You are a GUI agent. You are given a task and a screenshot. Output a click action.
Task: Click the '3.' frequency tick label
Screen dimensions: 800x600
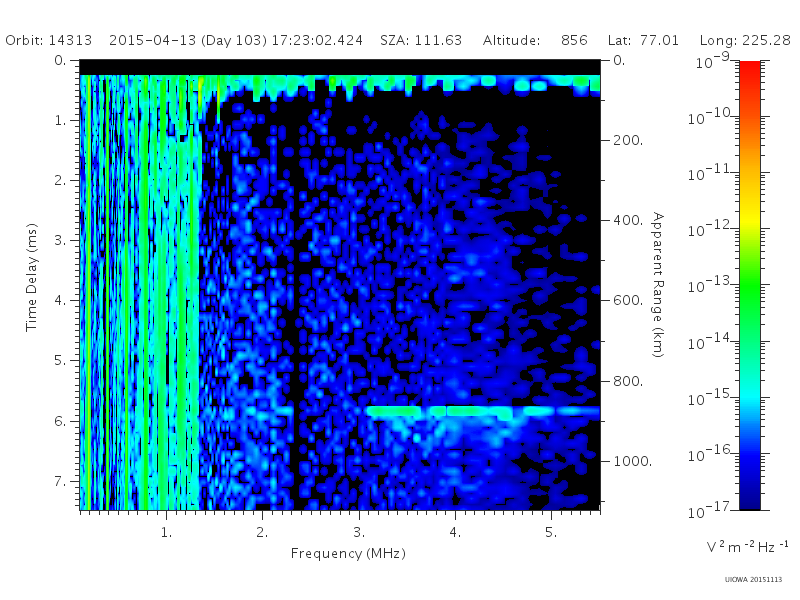[x=359, y=533]
